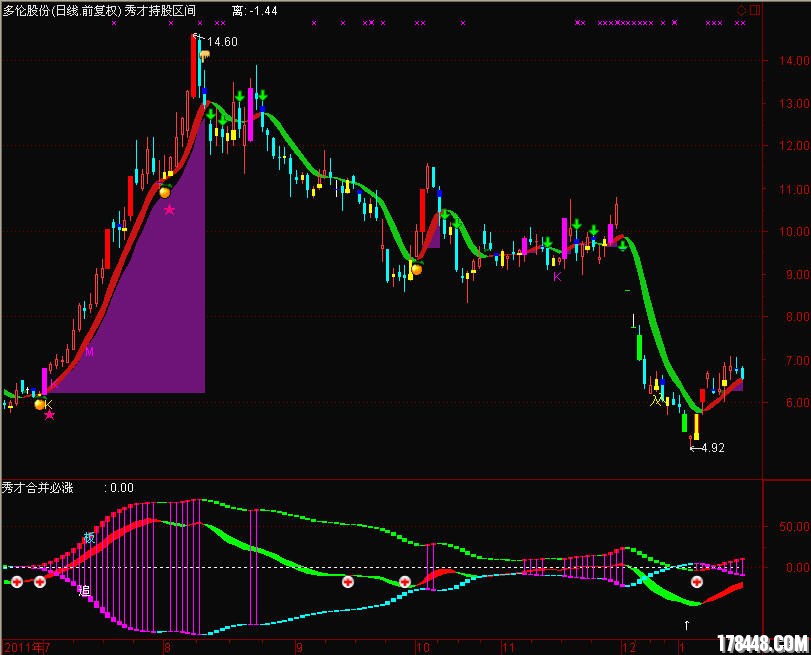Click the first red plus circle in the indicator panel
The image size is (811, 655).
pos(17,582)
